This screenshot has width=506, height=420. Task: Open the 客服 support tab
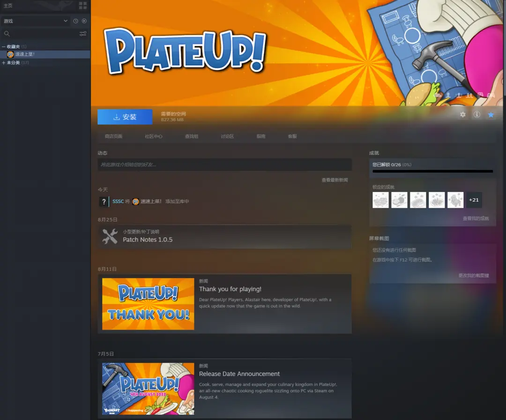tap(292, 136)
